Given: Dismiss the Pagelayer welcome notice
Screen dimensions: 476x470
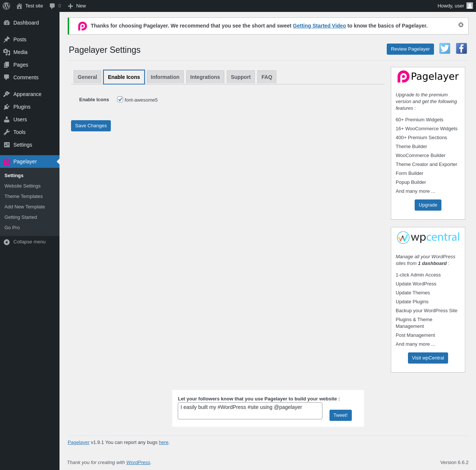Looking at the screenshot, I should 461,25.
